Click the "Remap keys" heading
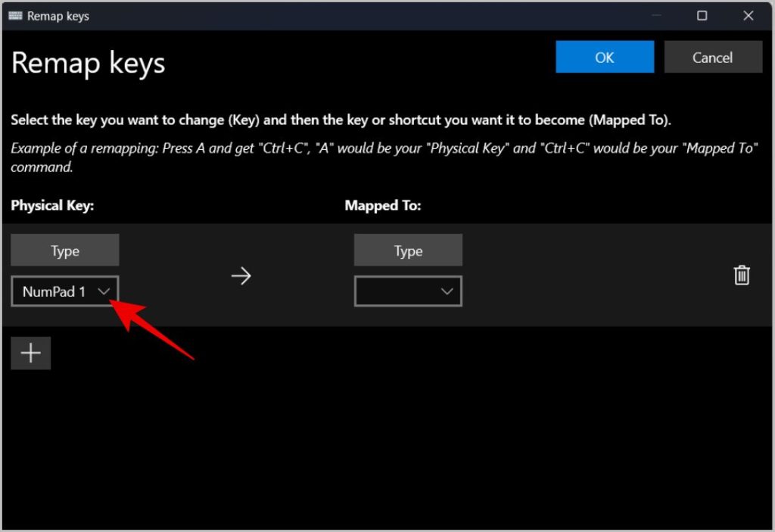Viewport: 775px width, 532px height. pos(88,64)
